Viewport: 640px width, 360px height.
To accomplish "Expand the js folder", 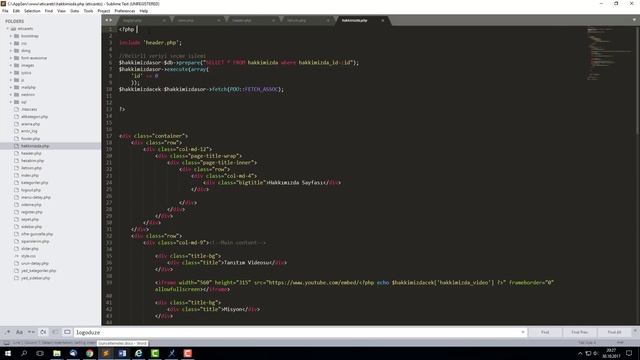I will click(11, 80).
